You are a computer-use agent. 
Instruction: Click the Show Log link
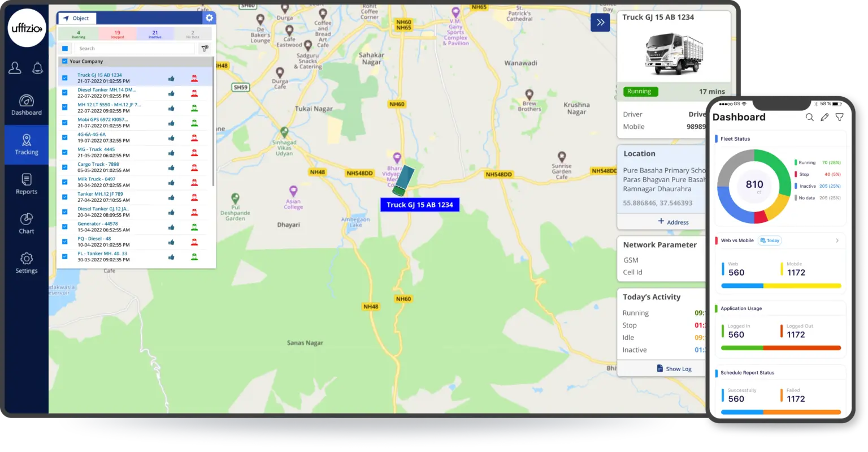click(x=674, y=369)
